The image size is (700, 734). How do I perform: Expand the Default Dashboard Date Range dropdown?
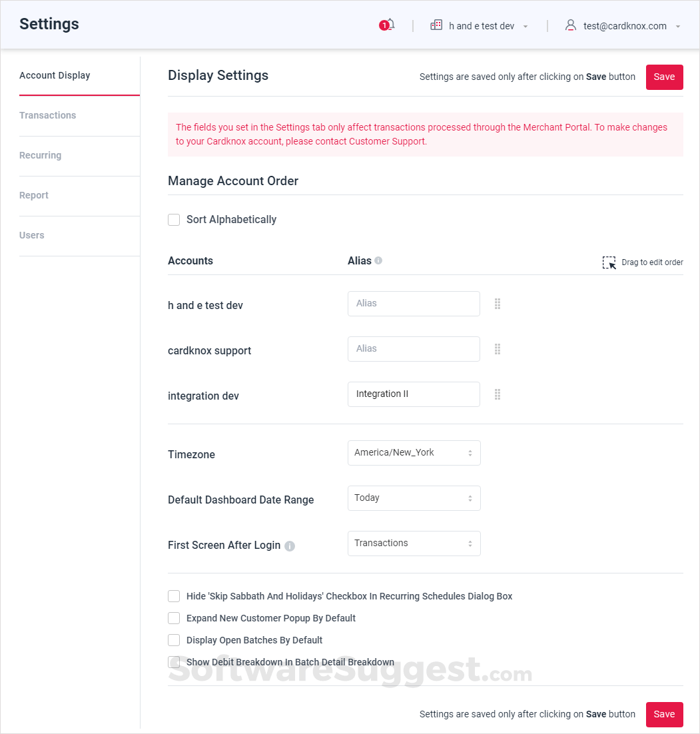coord(414,498)
